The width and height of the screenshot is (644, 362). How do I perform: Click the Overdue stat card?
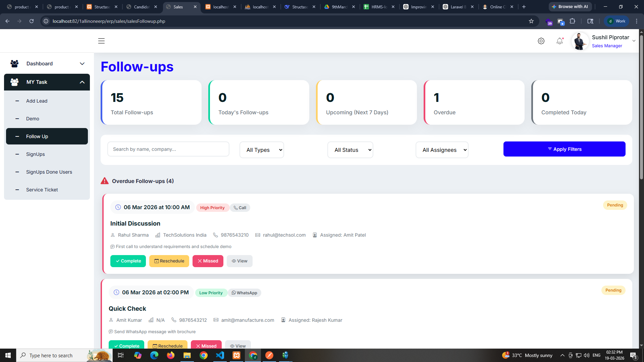coord(474,102)
